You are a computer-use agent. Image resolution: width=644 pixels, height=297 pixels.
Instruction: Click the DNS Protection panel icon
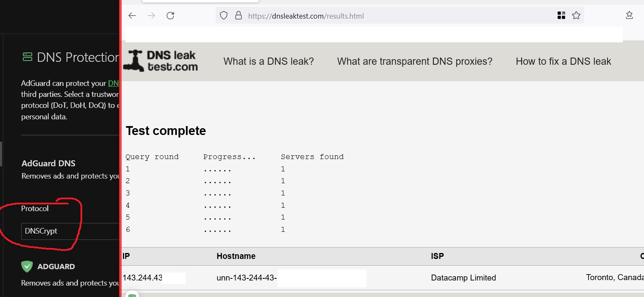coord(27,56)
